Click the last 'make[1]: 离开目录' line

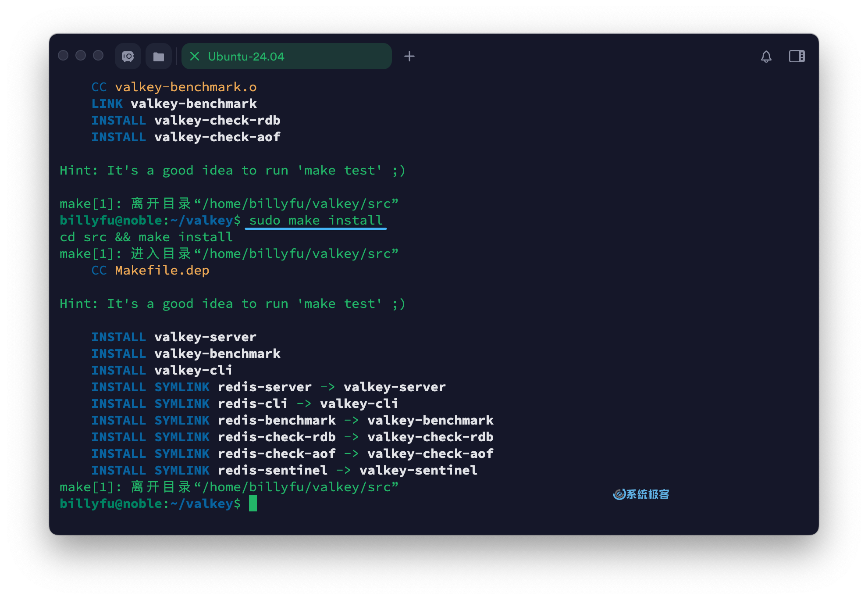[229, 487]
